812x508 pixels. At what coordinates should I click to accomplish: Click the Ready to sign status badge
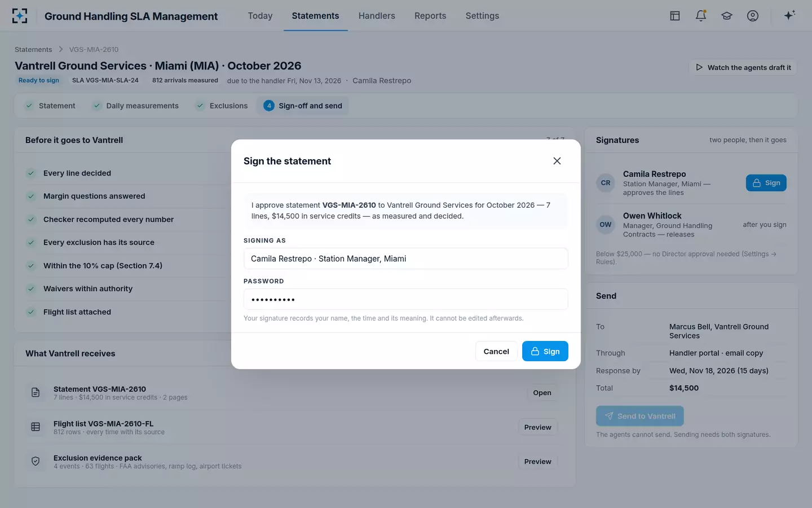click(x=38, y=80)
